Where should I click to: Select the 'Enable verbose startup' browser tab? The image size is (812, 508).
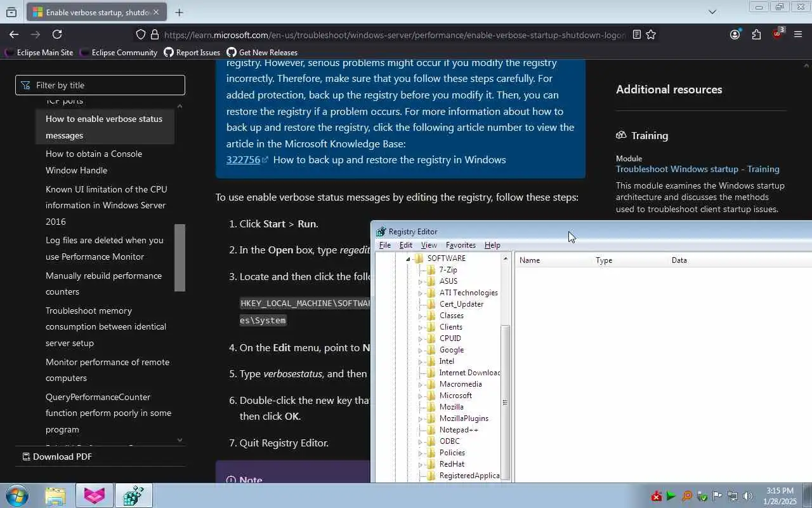pos(95,12)
